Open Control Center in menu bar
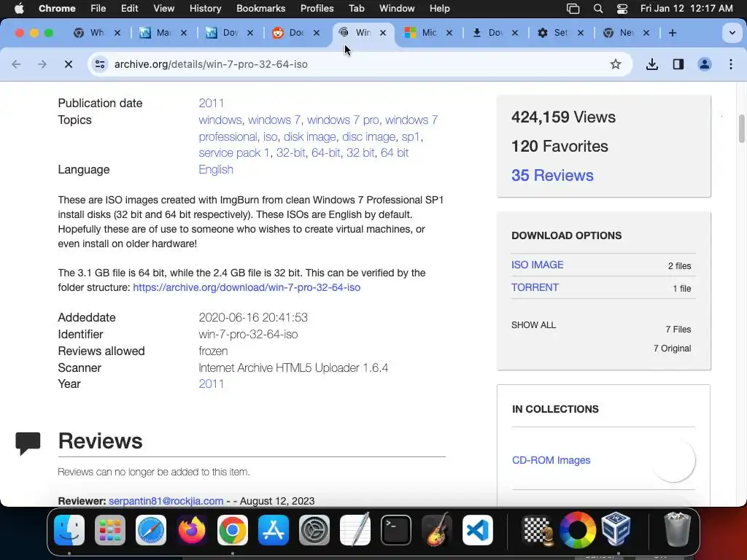The image size is (747, 560). (x=622, y=8)
